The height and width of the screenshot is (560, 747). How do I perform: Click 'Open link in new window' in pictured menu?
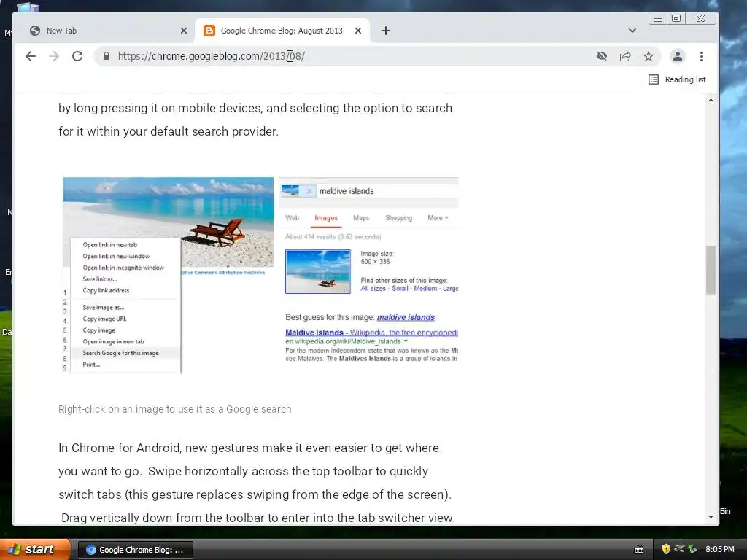tap(116, 256)
